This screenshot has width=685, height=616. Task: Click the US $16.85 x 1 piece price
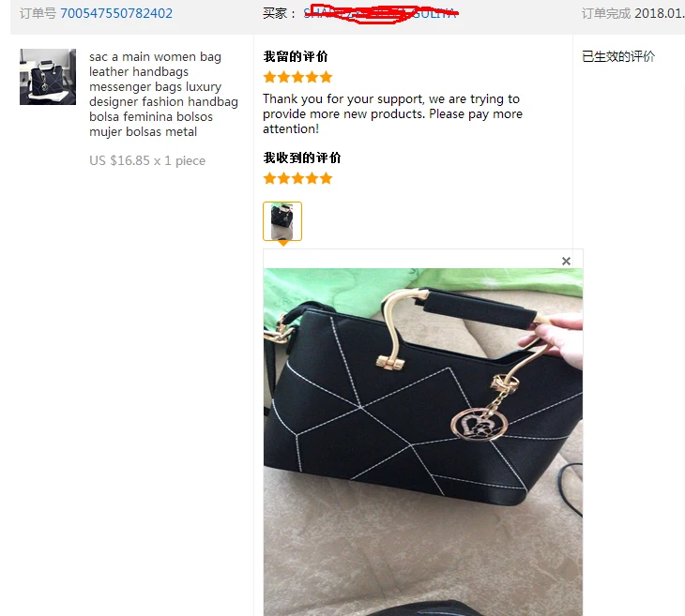147,160
